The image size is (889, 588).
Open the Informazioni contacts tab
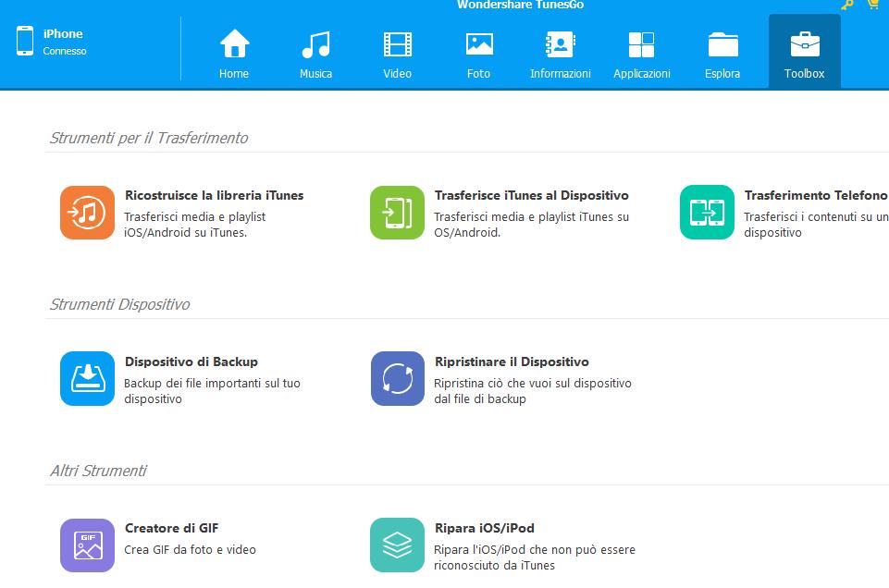(x=561, y=54)
